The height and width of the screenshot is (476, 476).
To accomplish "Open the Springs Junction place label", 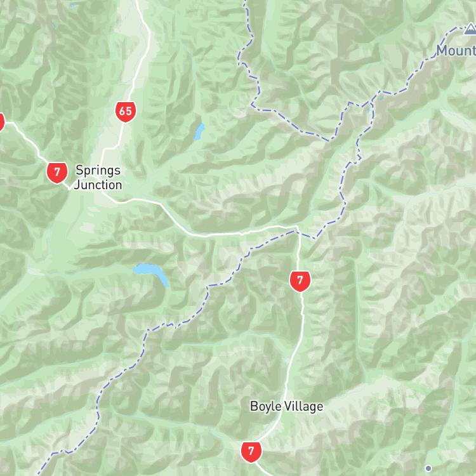I will pos(98,177).
